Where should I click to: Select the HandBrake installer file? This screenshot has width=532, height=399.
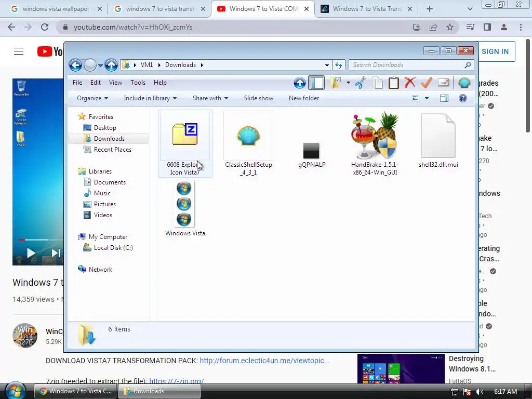[x=375, y=143]
